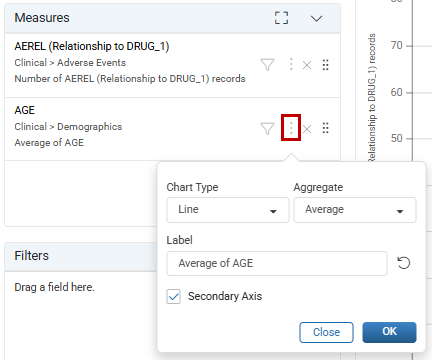Click drag handle of AGE measure
Screen dimensions: 432x360
pos(326,128)
